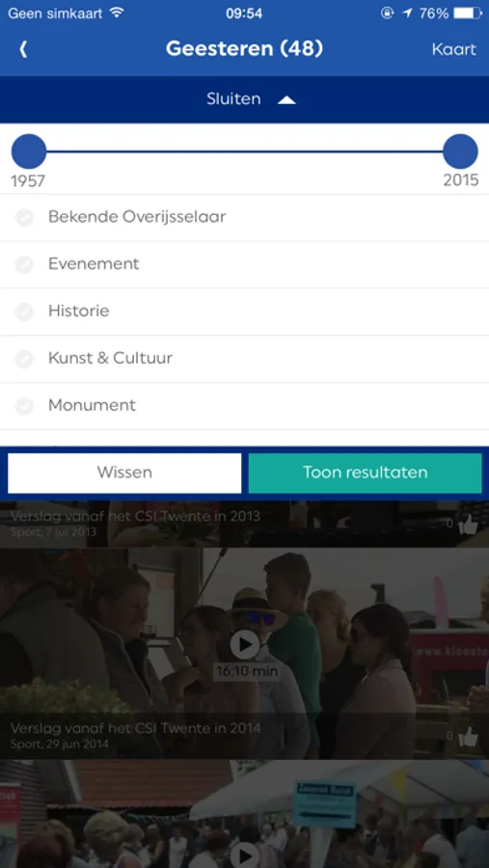Clear filters with Wissen button
The height and width of the screenshot is (868, 489).
[124, 473]
